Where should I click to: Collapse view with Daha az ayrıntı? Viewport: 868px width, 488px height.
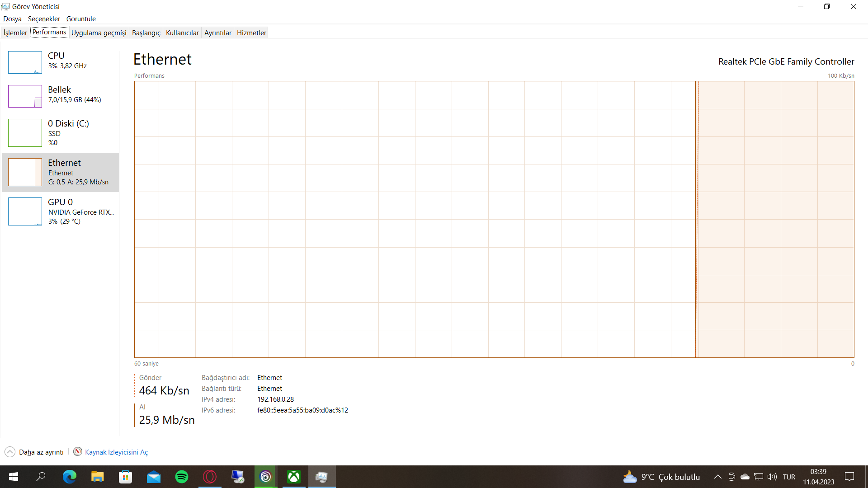click(35, 452)
